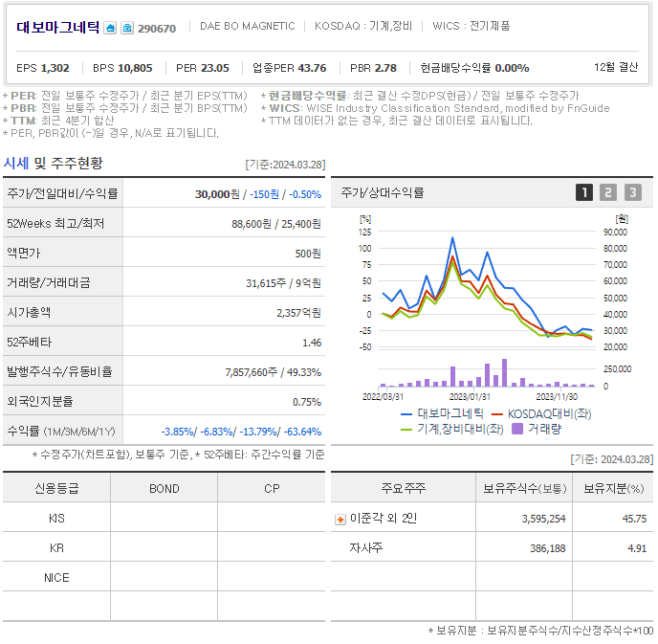The image size is (658, 644).
Task: Click the 보유주식수(보통) column header
Action: (524, 488)
